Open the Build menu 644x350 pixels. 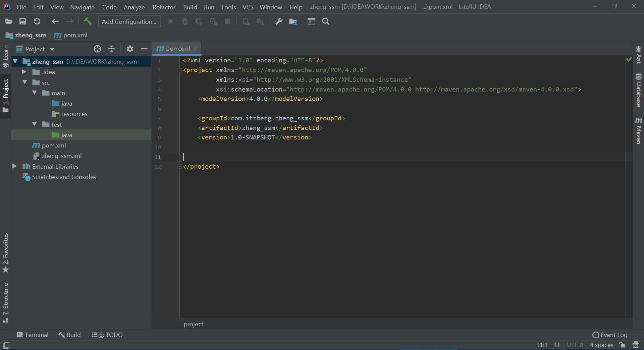(x=190, y=7)
